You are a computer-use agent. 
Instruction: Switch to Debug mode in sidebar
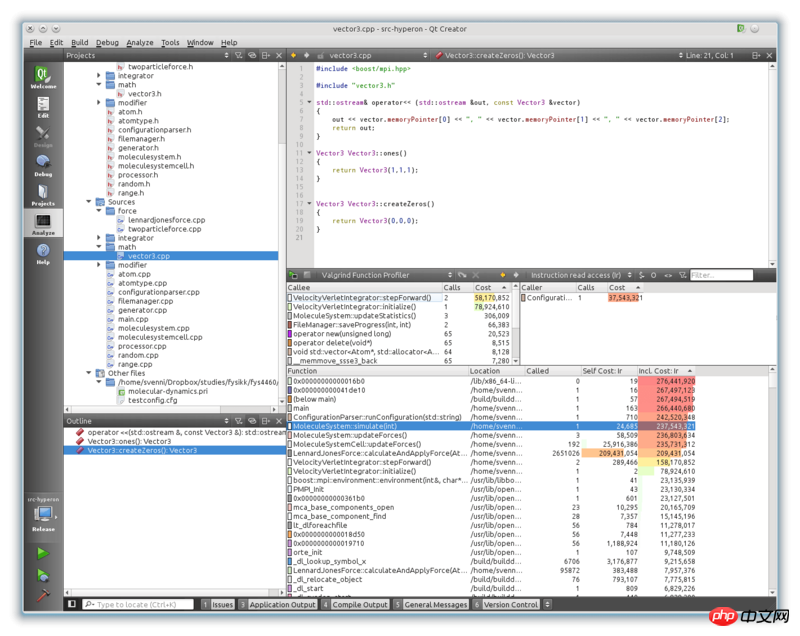coord(43,164)
